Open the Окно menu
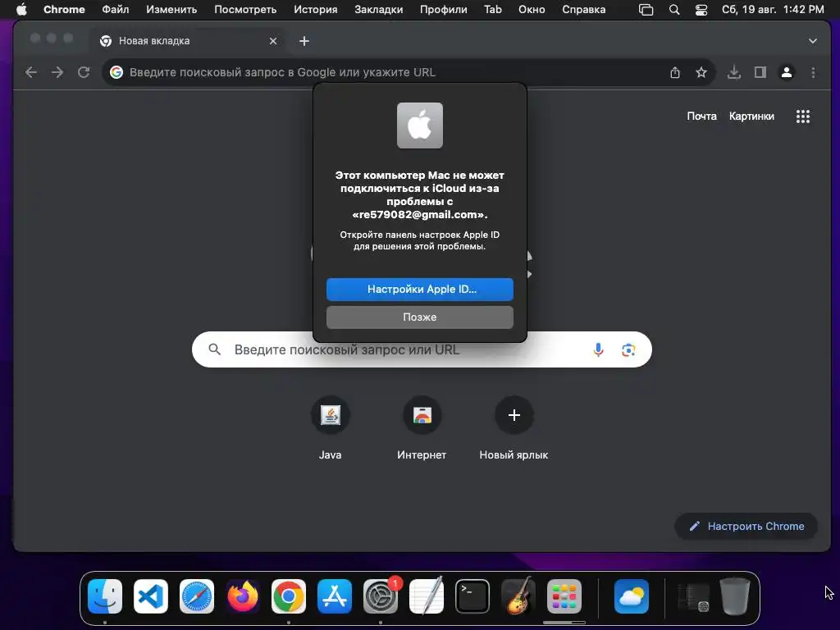 [x=532, y=10]
